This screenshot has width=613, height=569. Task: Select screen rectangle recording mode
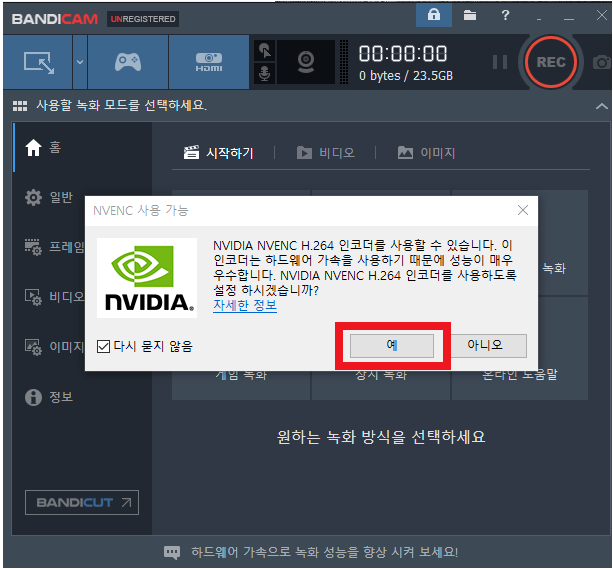tap(38, 62)
